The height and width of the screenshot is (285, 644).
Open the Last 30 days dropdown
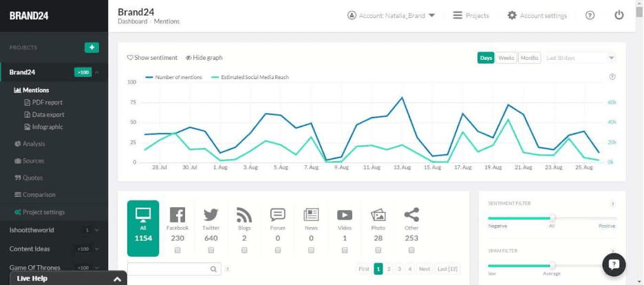point(580,58)
